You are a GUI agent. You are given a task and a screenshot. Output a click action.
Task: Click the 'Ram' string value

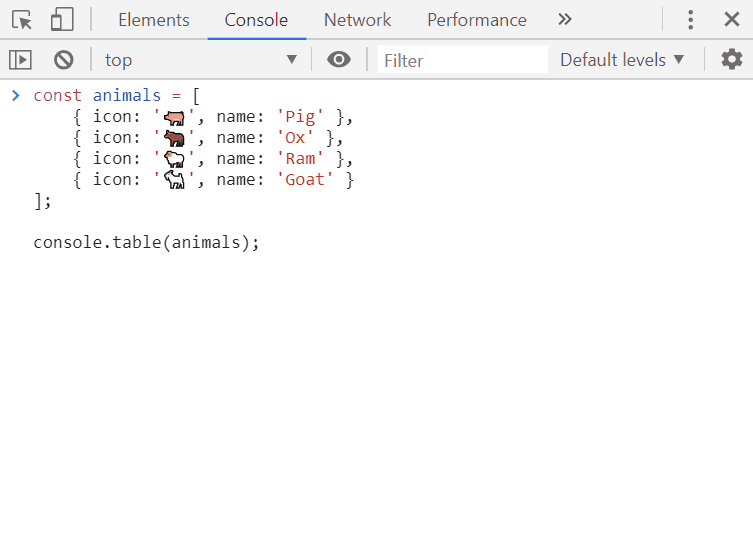point(300,158)
